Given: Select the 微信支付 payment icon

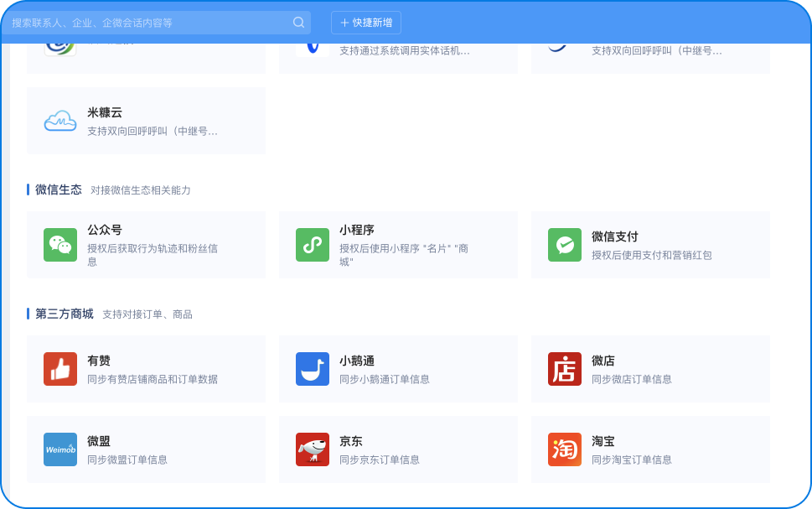Looking at the screenshot, I should 565,245.
